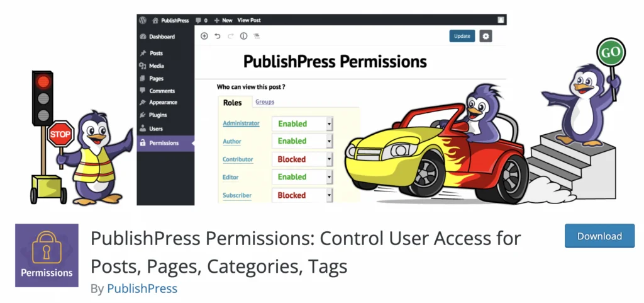Click the Appearance brush icon
Screen dimensions: 644x303
click(x=143, y=103)
